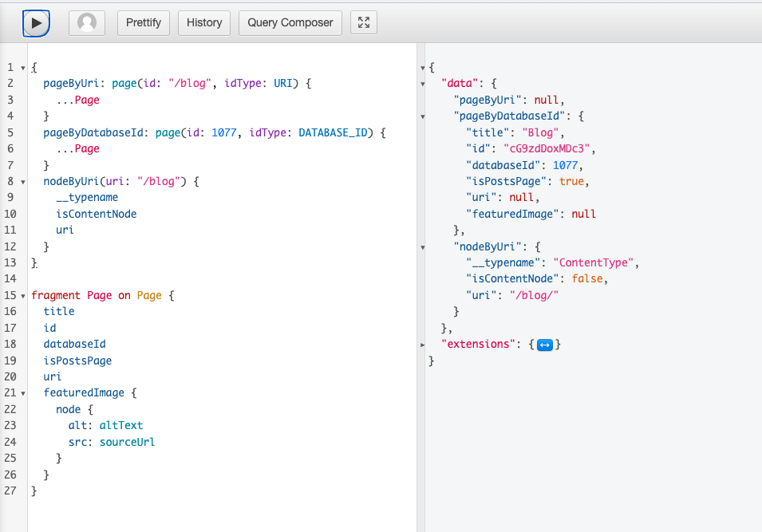Fold the featuredImage block at line 21
This screenshot has width=762, height=532.
tap(23, 392)
